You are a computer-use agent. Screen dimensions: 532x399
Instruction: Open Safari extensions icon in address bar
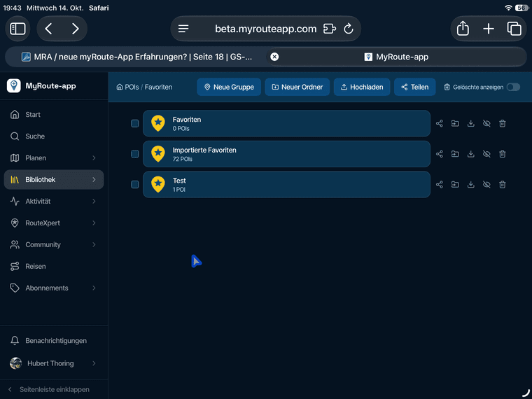(330, 29)
